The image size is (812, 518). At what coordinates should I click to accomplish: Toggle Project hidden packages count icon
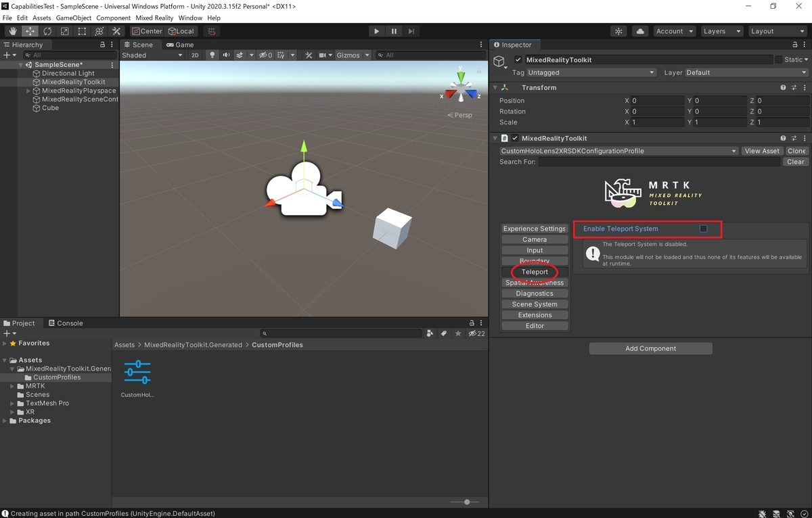[x=476, y=333]
